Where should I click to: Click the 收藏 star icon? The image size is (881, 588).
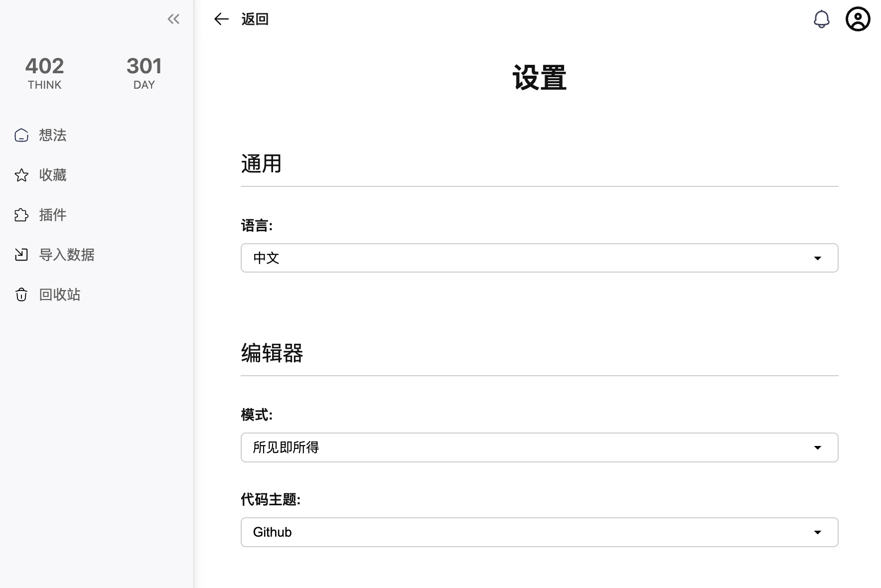[21, 175]
